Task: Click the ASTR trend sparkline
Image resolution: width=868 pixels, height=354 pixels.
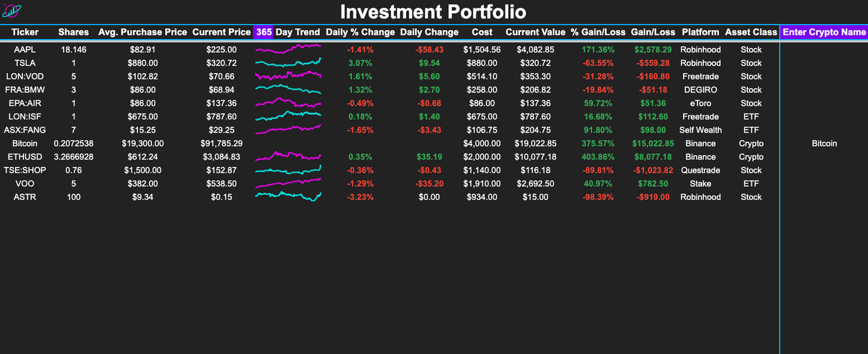Action: [x=288, y=197]
